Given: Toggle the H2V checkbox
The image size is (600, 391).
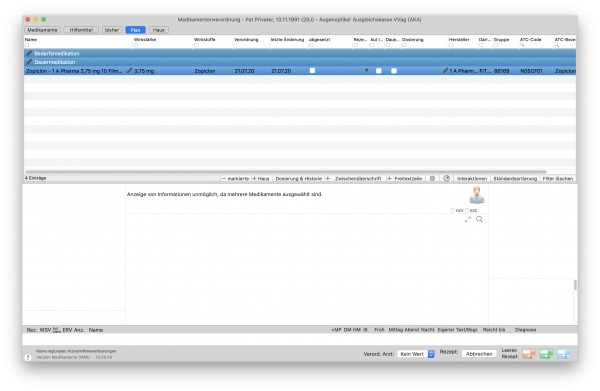Looking at the screenshot, I should point(453,210).
